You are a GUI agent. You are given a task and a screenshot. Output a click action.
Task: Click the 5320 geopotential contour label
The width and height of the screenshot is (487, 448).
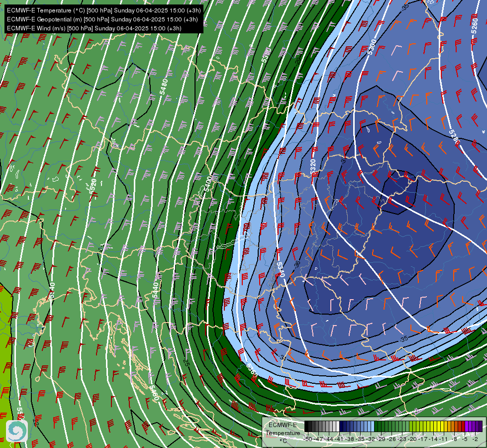tap(313, 167)
